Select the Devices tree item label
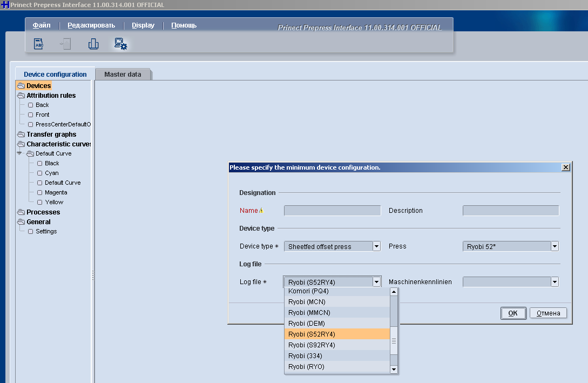This screenshot has width=588, height=383. pos(39,86)
